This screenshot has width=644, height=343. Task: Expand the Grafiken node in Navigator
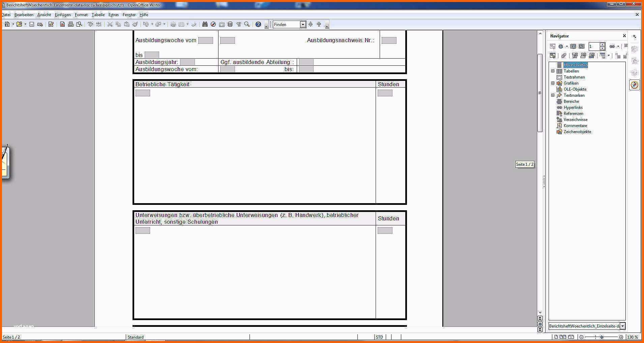(x=553, y=83)
